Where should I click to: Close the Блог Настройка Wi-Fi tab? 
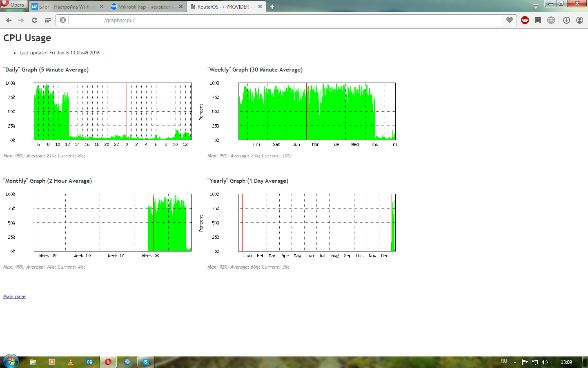102,7
